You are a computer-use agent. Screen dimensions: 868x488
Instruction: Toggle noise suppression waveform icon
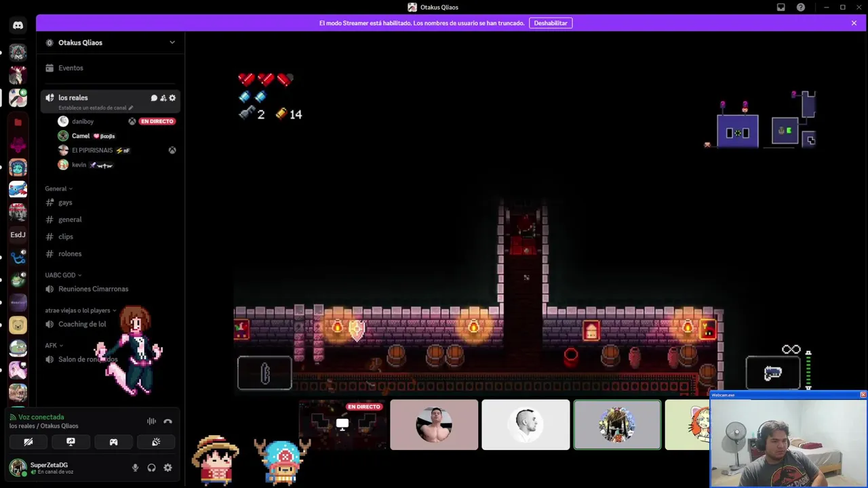pos(151,422)
